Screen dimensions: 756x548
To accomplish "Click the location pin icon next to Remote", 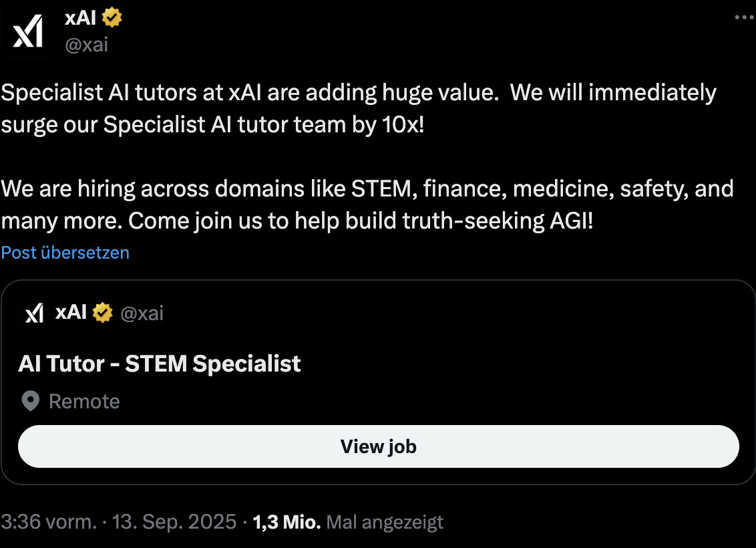I will click(x=30, y=402).
